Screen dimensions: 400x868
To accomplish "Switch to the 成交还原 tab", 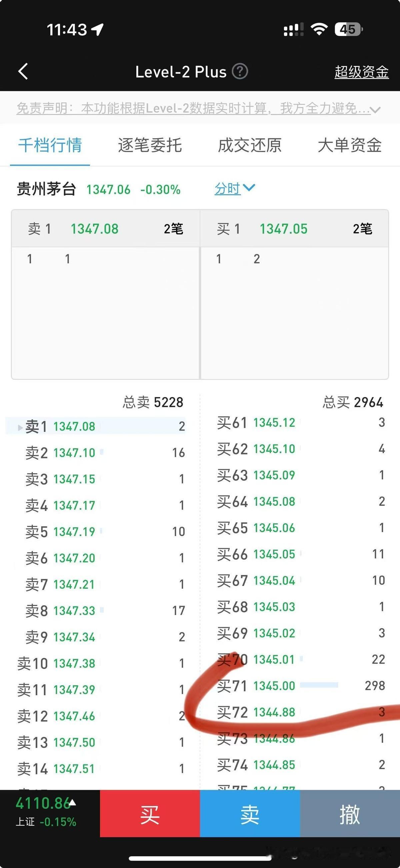I will click(x=250, y=145).
